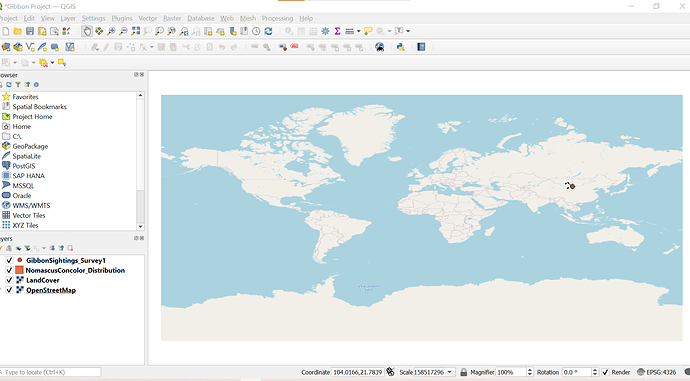The width and height of the screenshot is (690, 381).
Task: Select the OpenStreetMap layer name
Action: coord(51,290)
